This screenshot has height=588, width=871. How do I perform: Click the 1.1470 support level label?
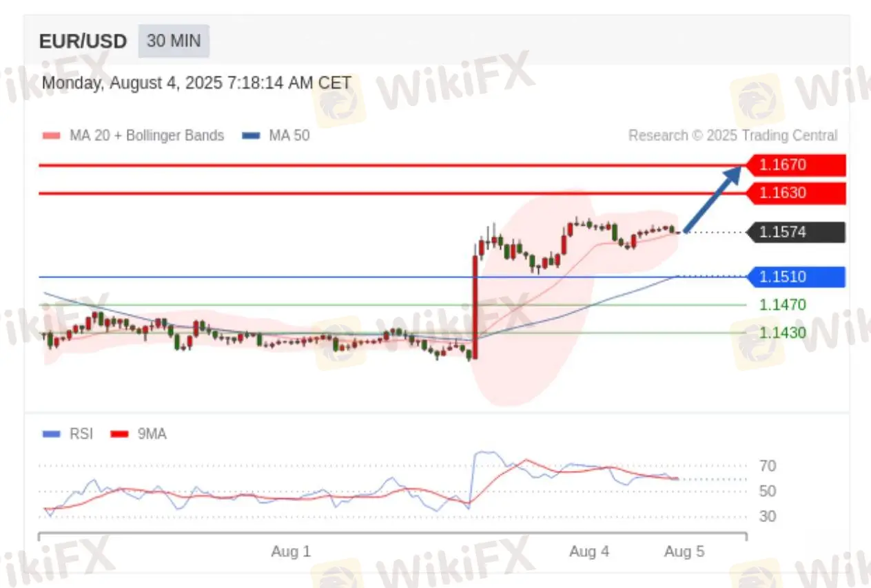pyautogui.click(x=783, y=304)
